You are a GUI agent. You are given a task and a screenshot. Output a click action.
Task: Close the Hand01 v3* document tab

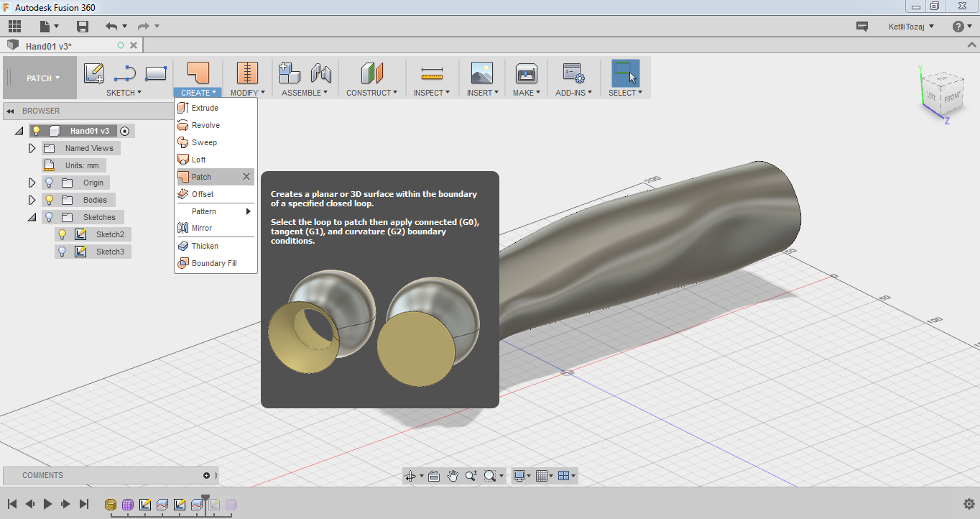(132, 45)
